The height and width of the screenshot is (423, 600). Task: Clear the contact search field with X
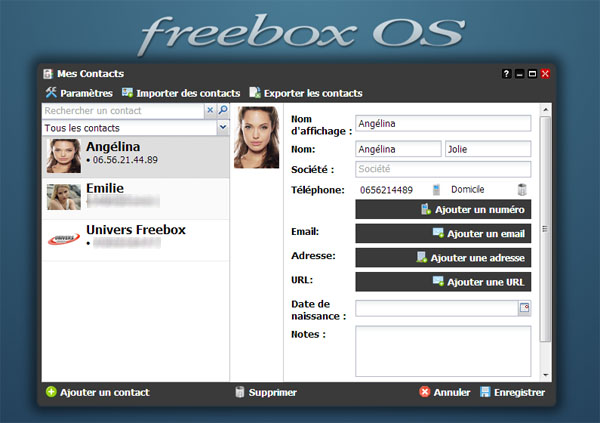click(210, 111)
